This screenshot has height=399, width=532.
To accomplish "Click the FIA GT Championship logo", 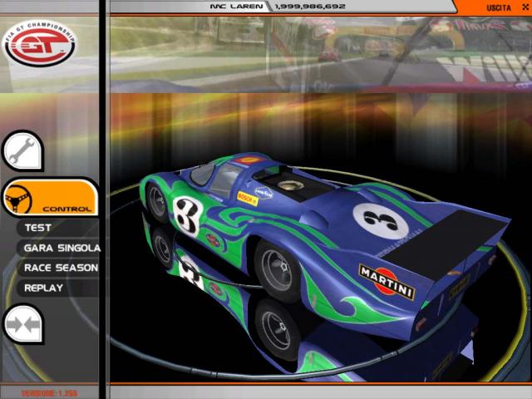I will coord(39,43).
